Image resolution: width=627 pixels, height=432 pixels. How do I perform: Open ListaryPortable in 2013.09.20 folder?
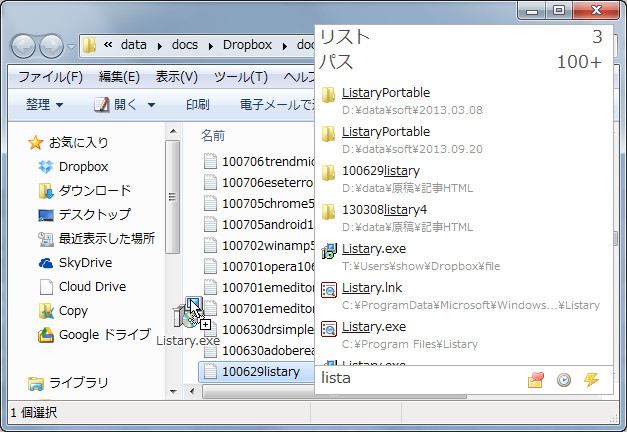464,140
